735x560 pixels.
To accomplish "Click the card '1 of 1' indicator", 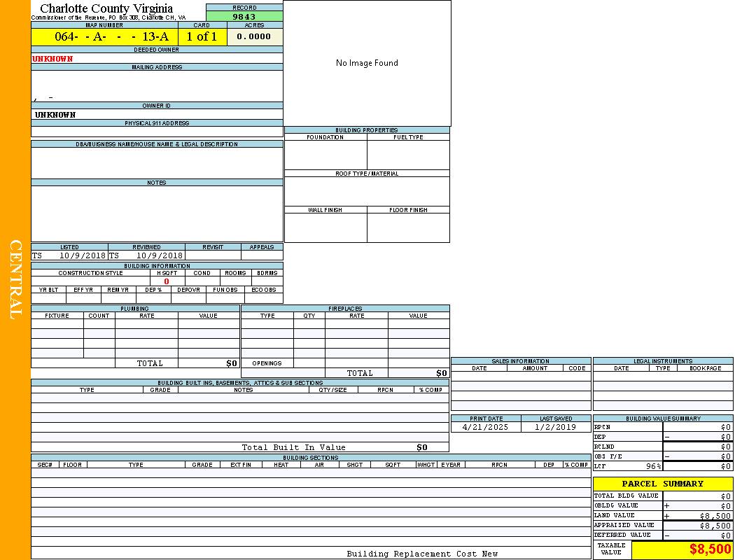I will point(202,37).
